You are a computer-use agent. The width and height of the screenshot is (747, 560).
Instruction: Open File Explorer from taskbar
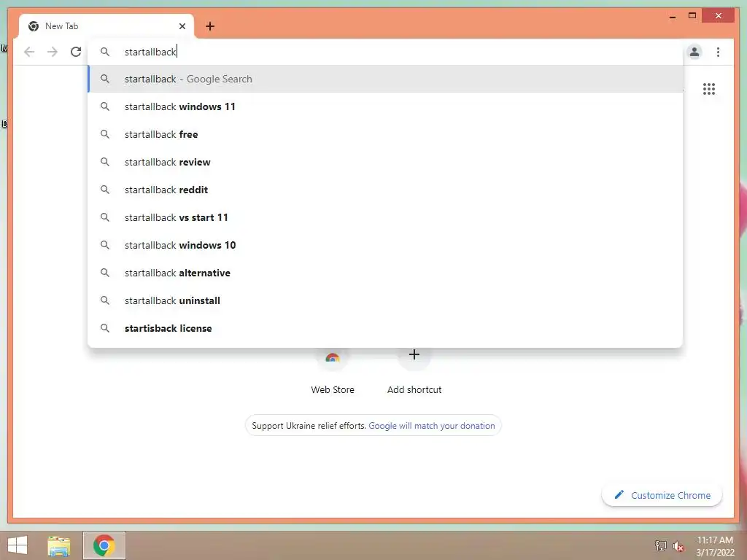tap(59, 545)
